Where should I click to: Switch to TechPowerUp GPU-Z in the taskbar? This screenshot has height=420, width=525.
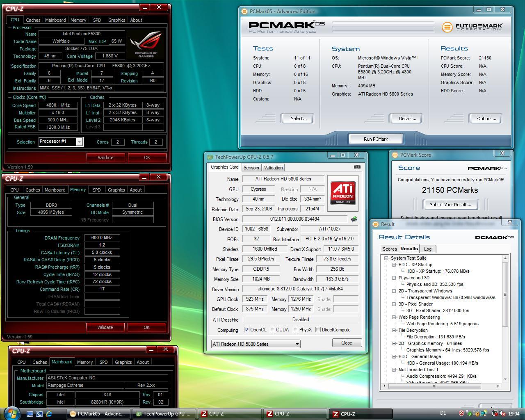click(x=164, y=414)
